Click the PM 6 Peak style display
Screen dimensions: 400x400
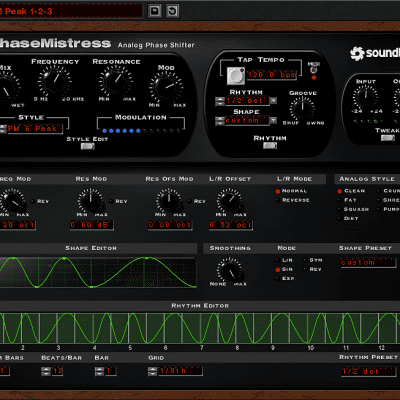point(34,129)
